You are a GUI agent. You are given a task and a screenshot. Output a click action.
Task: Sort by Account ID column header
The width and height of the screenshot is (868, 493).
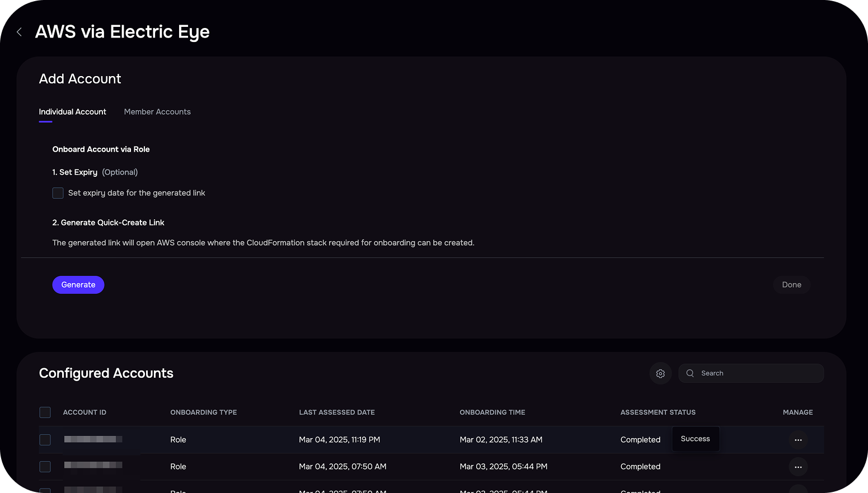85,412
